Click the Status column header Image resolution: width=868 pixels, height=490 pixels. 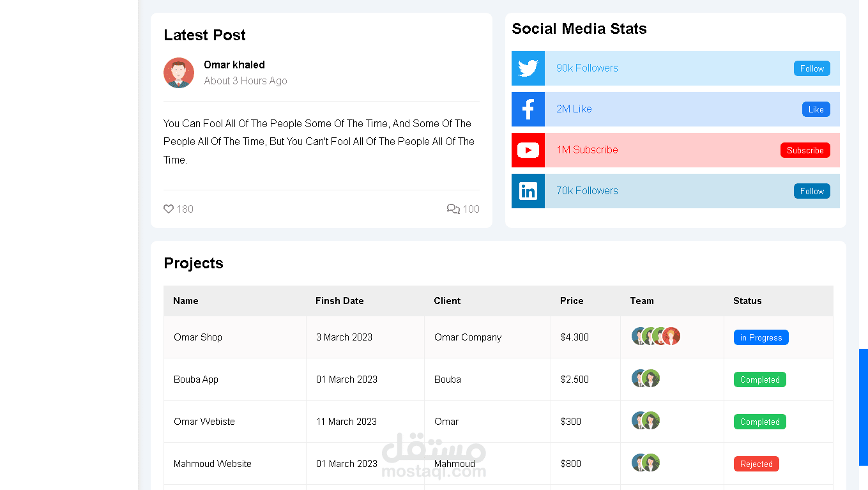pos(747,301)
